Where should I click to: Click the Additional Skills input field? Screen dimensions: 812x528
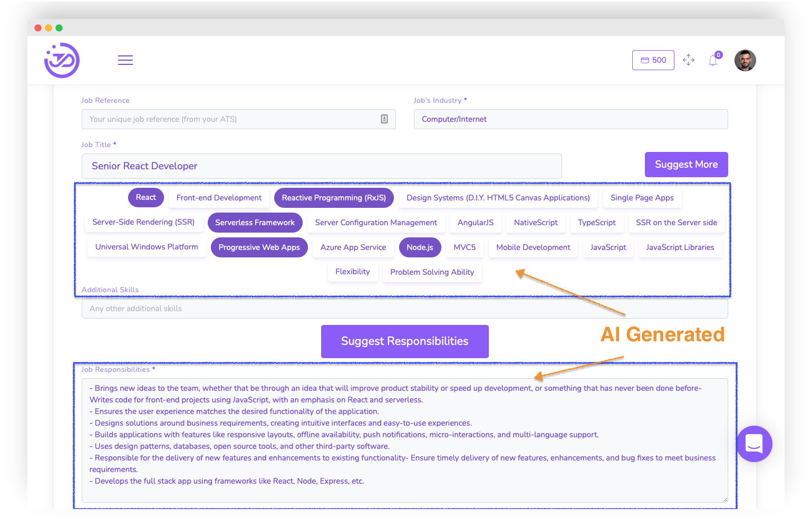pos(404,308)
